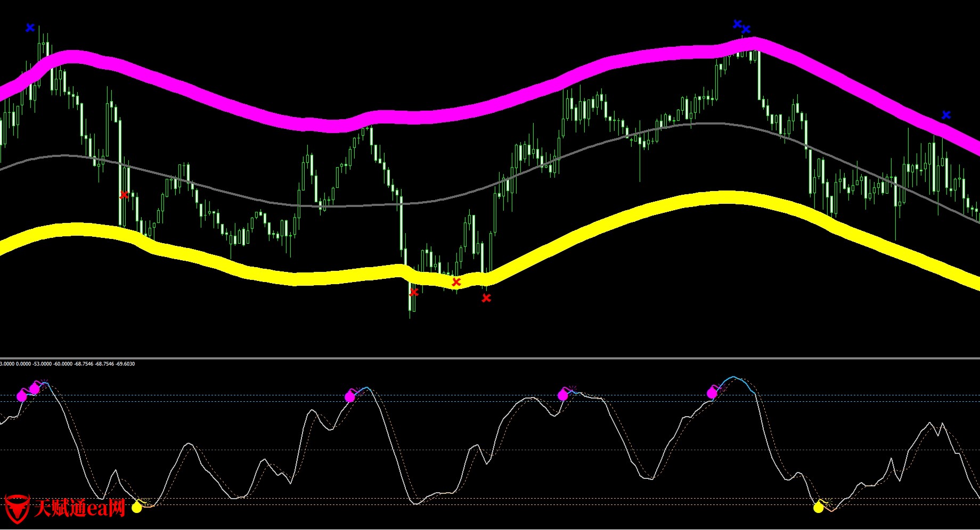The image size is (980, 530).
Task: Click the rightmost red X marker
Action: [x=486, y=299]
